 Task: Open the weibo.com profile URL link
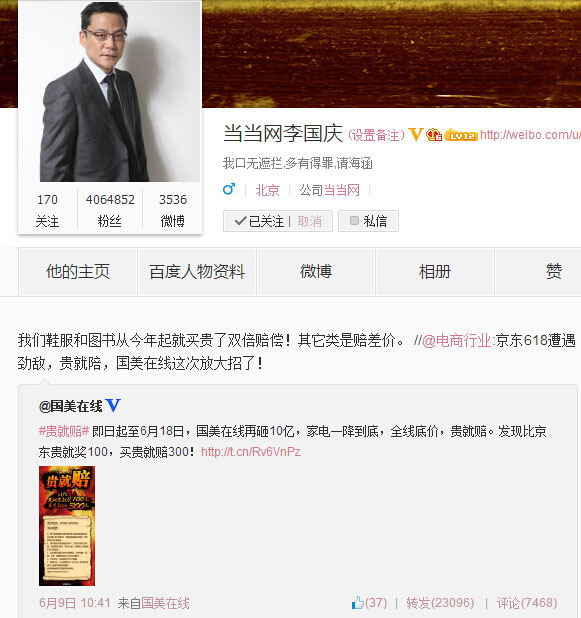pyautogui.click(x=530, y=135)
